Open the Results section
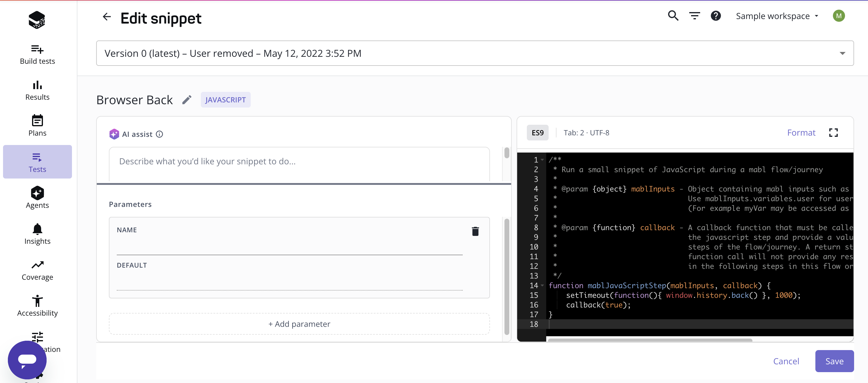This screenshot has width=868, height=383. pos(38,91)
